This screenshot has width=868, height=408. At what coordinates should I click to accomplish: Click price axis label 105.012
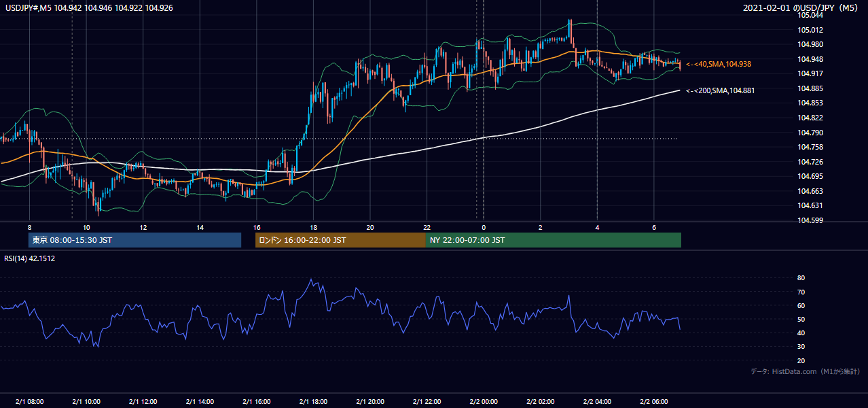pos(810,30)
